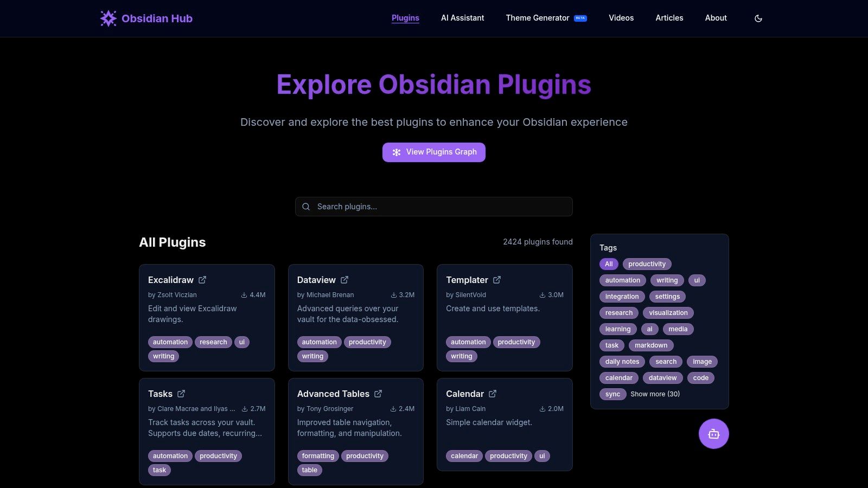Expand tags with Show more (30)

(655, 394)
